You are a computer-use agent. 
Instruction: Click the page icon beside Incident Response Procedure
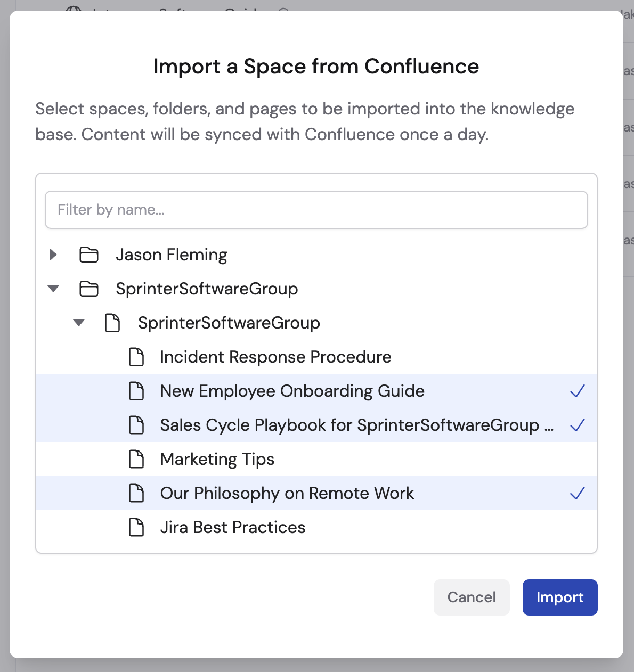[136, 357]
